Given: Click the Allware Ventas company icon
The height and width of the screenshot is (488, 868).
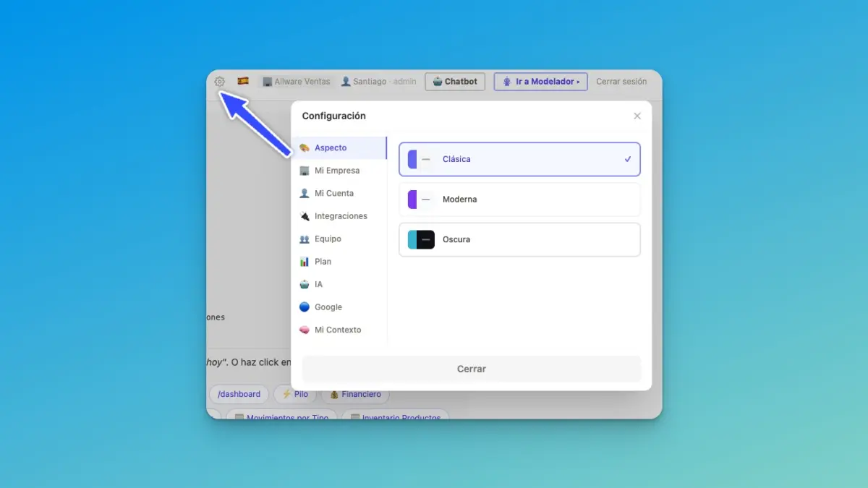Looking at the screenshot, I should tap(268, 82).
